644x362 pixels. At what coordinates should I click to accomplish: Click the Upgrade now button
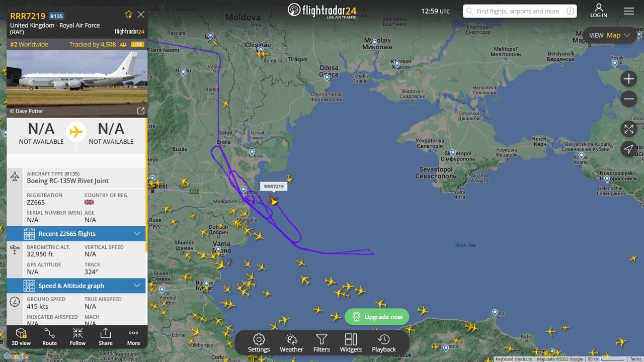pyautogui.click(x=377, y=317)
